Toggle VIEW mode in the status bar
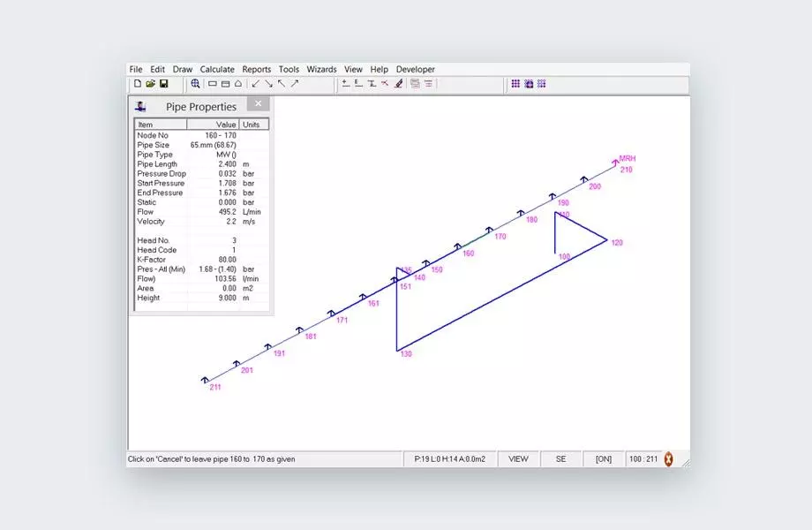This screenshot has width=812, height=530. (519, 458)
